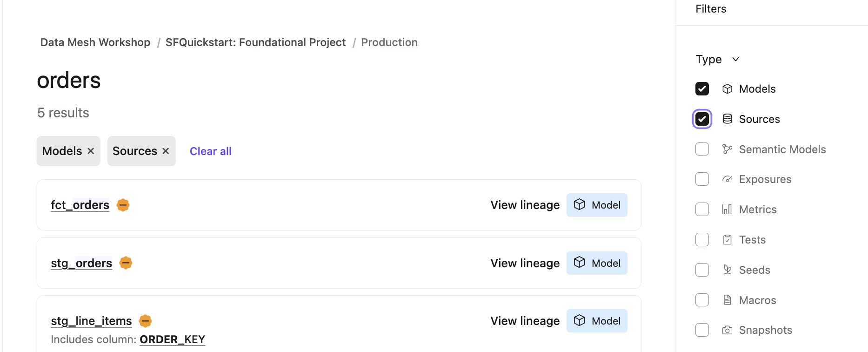Image resolution: width=868 pixels, height=352 pixels.
Task: Click orange status badge next to fct_orders
Action: (123, 205)
